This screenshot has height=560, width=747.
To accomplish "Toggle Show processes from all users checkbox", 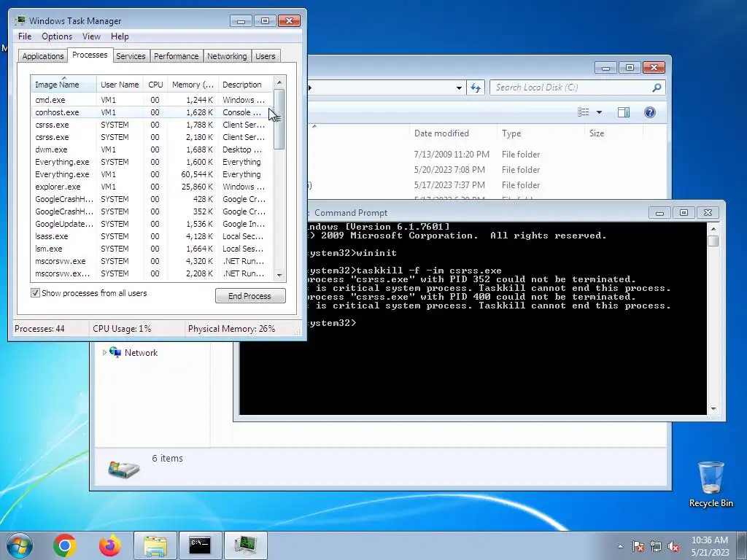I will [35, 293].
